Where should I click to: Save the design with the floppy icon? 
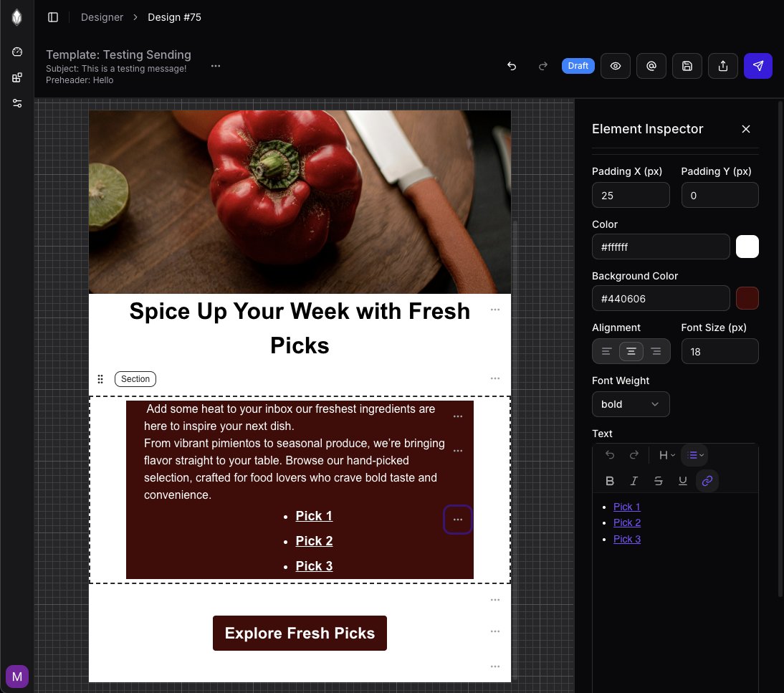(x=687, y=66)
